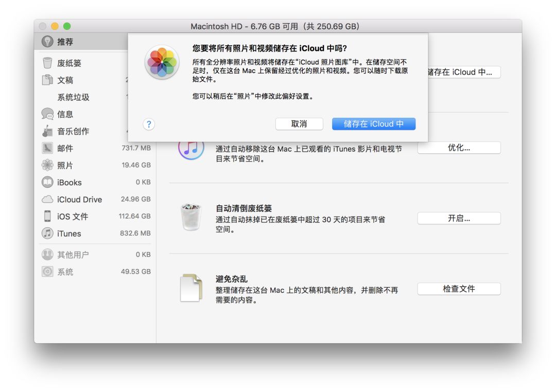Select 音乐创作 in the sidebar
This screenshot has height=392, width=556.
[74, 131]
